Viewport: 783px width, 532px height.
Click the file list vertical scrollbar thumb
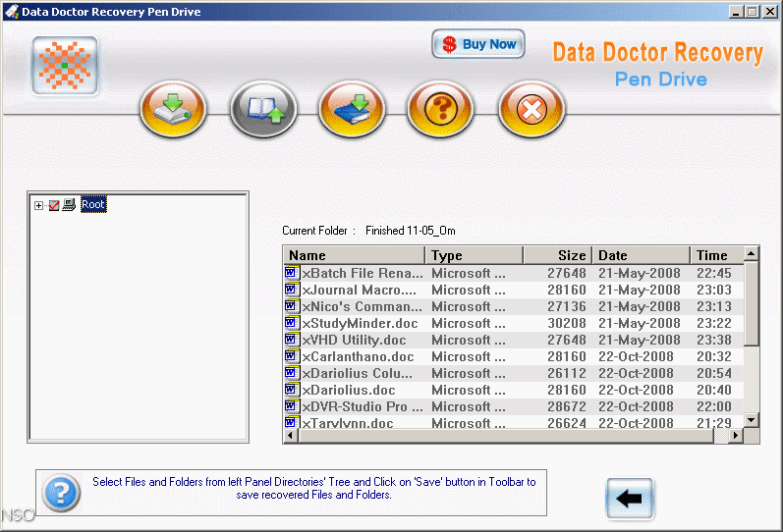(751, 304)
